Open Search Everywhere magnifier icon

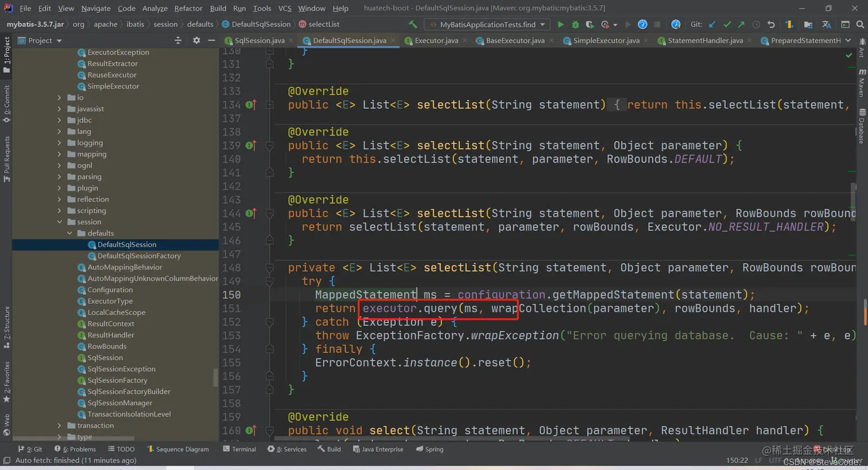[860, 24]
